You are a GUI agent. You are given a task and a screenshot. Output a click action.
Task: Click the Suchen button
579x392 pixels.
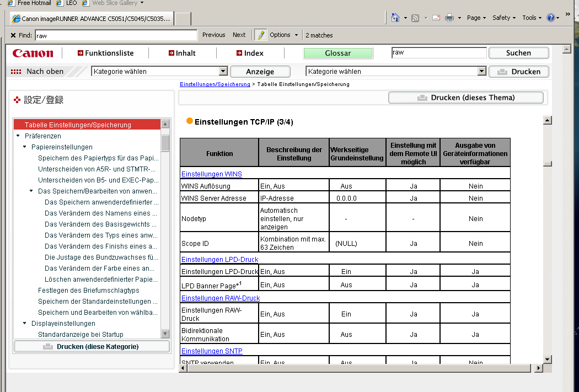[x=518, y=53]
